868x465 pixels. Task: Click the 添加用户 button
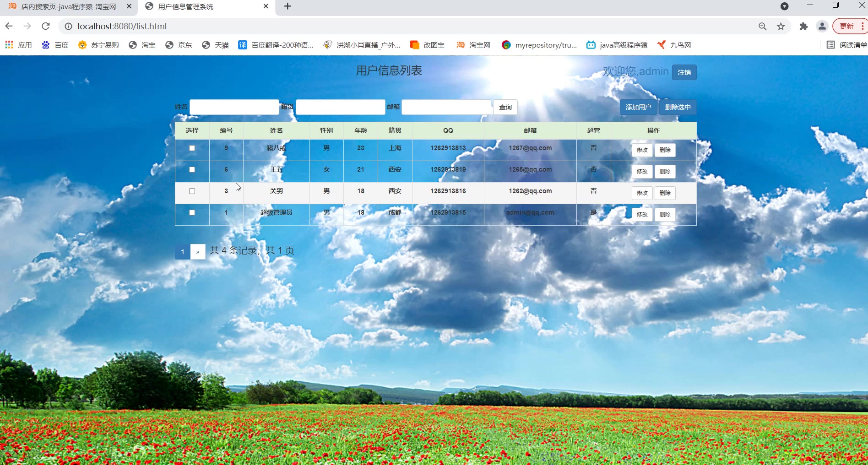pyautogui.click(x=638, y=107)
